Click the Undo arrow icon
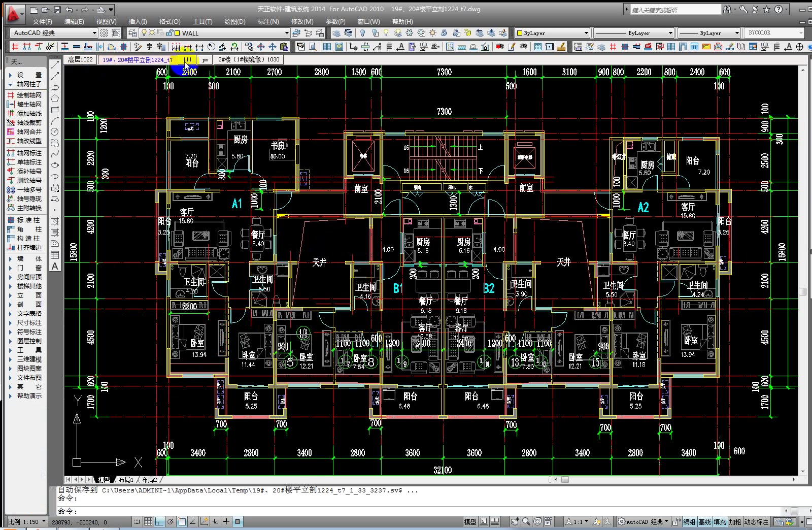 click(x=69, y=10)
